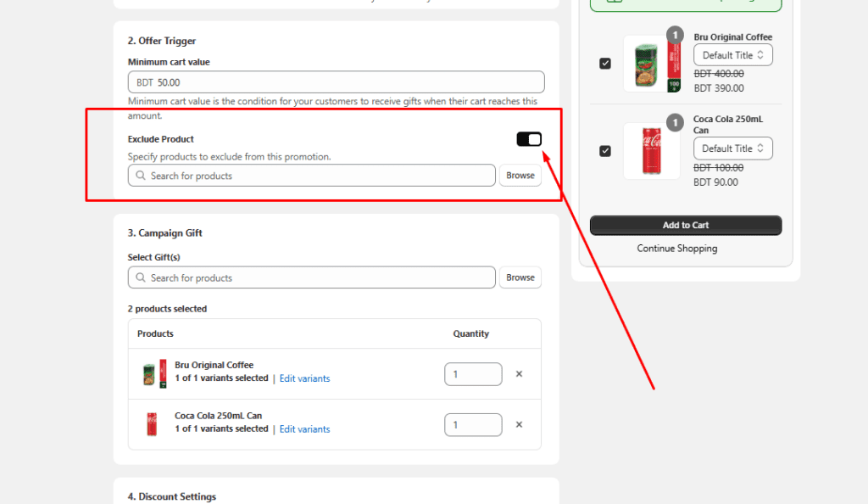The image size is (868, 504).
Task: Click the Add to Cart button
Action: point(686,226)
